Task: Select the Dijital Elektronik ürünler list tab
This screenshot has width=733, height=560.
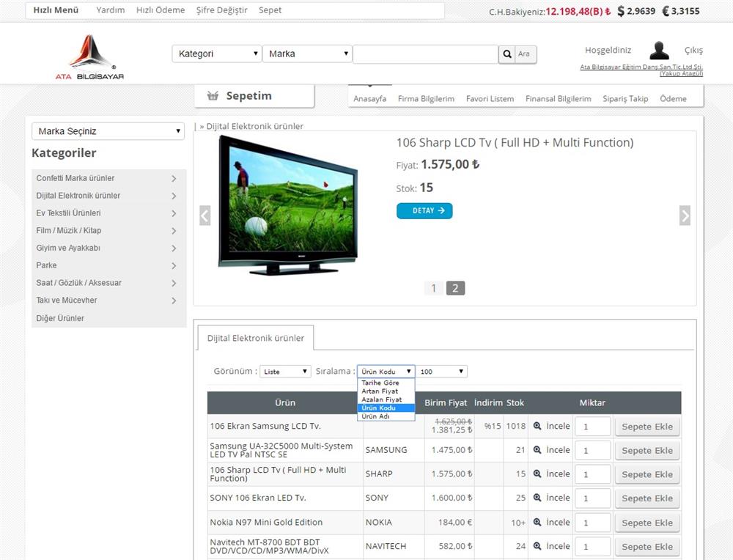Action: click(x=256, y=338)
